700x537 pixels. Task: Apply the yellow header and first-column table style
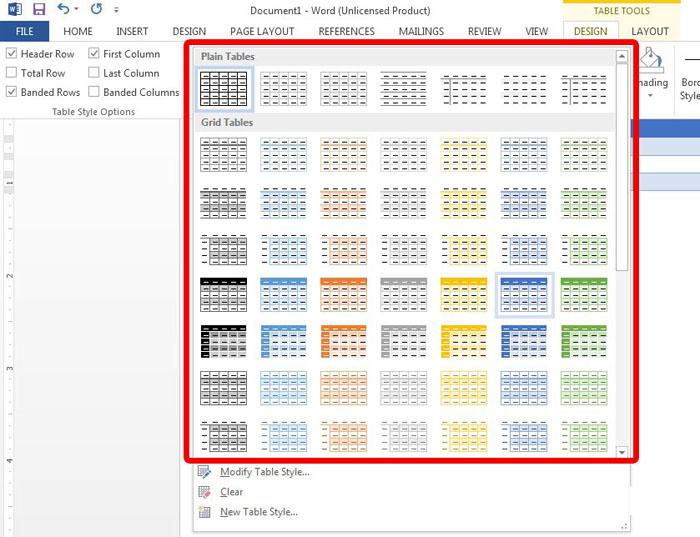[464, 341]
